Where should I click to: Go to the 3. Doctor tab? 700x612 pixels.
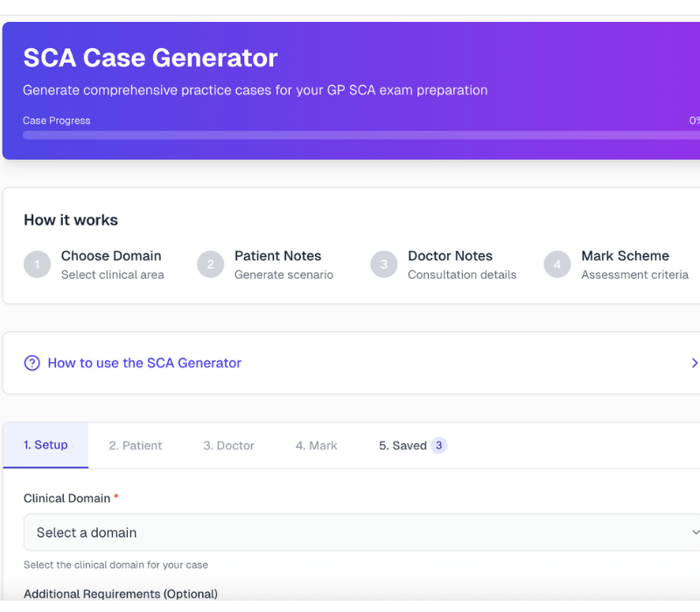click(x=228, y=446)
